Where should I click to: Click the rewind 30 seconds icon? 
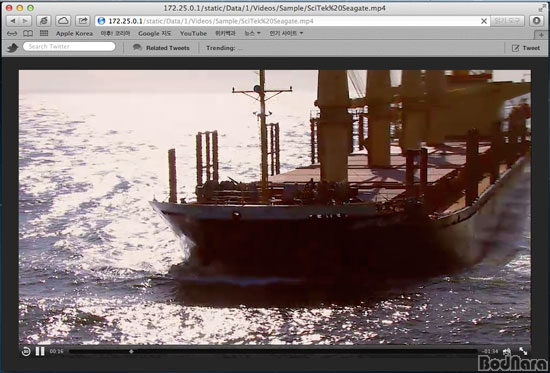coord(26,351)
